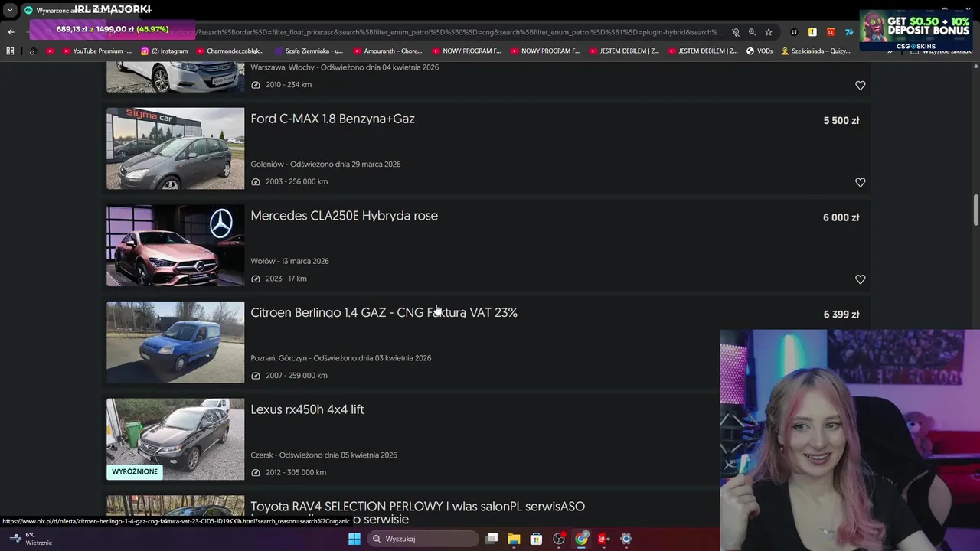The image size is (980, 551).
Task: Click the 2012 - 305 000 km text
Action: 296,472
